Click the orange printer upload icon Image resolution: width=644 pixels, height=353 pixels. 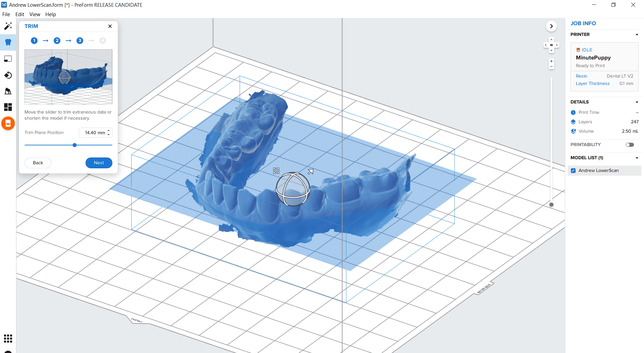(8, 123)
